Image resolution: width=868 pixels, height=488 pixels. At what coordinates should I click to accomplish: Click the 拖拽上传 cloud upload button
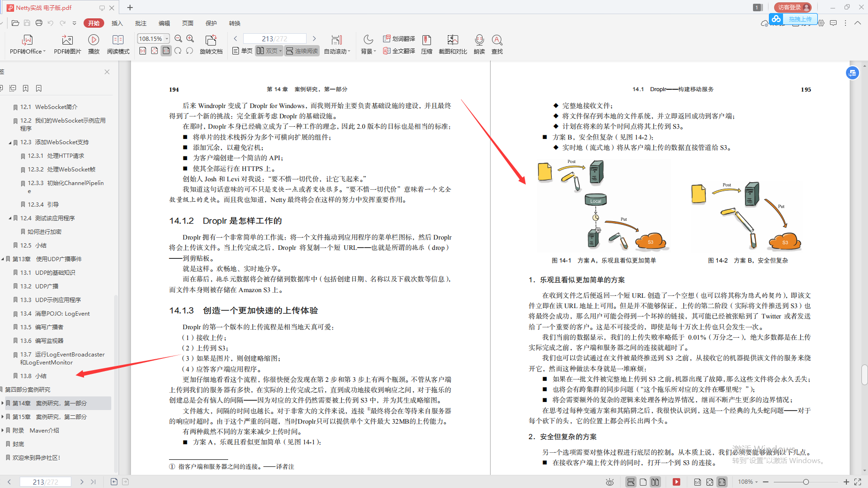coord(793,19)
